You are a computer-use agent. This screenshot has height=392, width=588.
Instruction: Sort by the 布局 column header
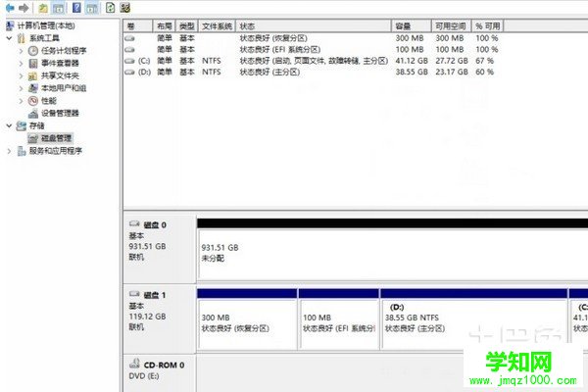pos(165,25)
